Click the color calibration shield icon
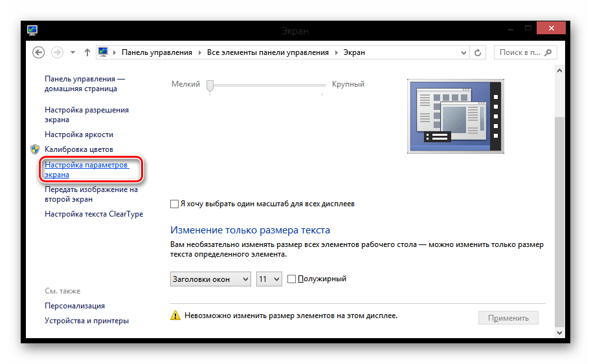Image resolution: width=591 pixels, height=364 pixels. point(35,149)
